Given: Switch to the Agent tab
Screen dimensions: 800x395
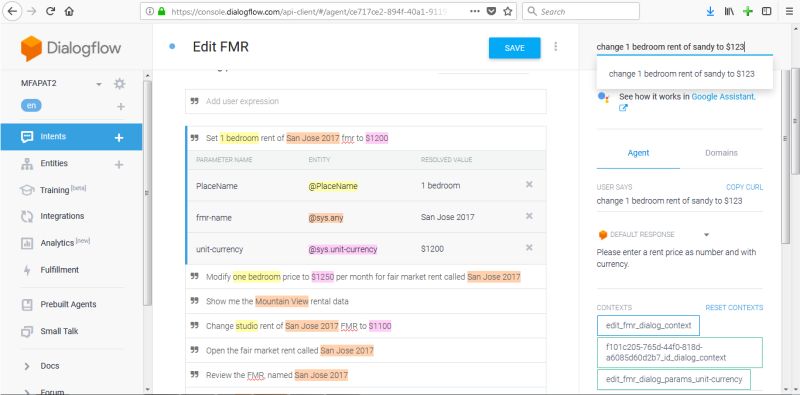Looking at the screenshot, I should [638, 153].
